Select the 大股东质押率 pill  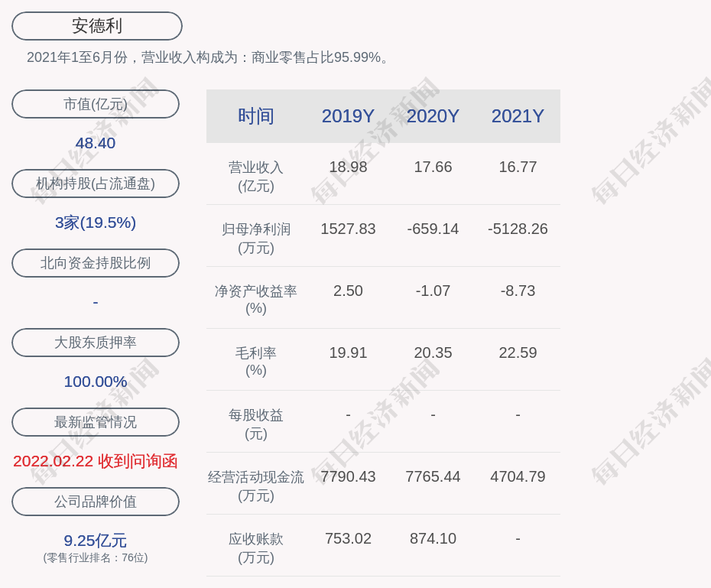coord(96,343)
